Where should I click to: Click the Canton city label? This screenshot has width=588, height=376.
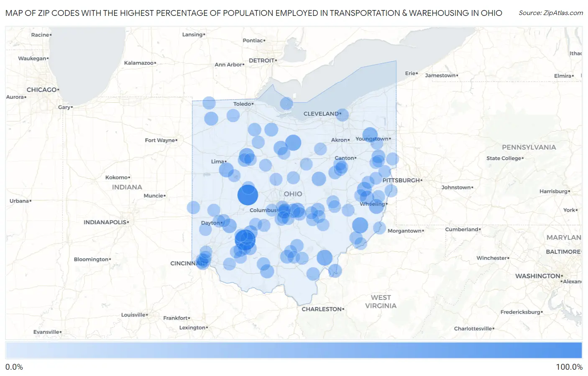[345, 158]
